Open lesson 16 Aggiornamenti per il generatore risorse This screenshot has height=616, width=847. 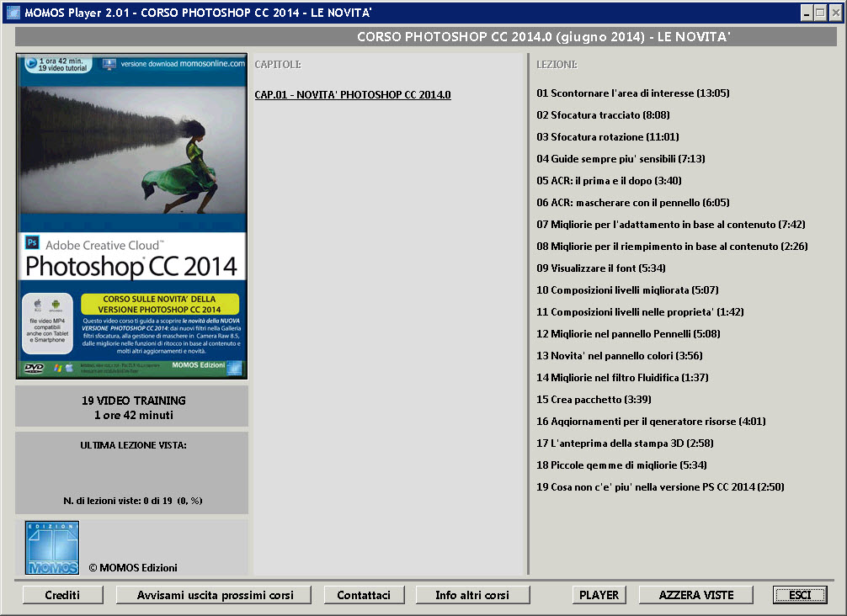point(651,421)
